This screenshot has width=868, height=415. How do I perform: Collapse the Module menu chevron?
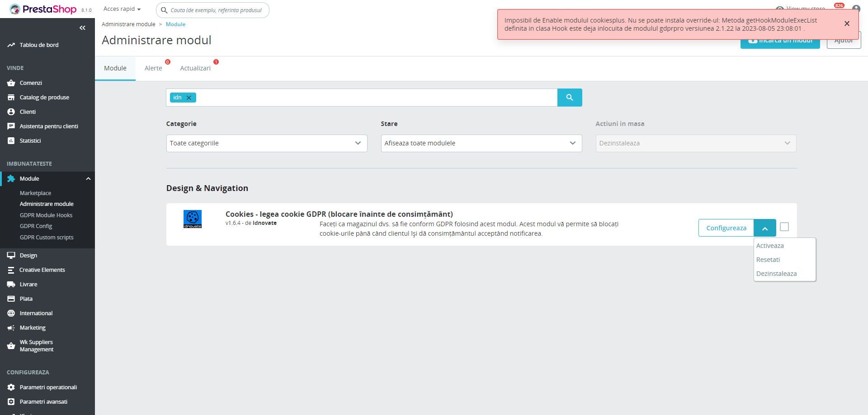pyautogui.click(x=88, y=178)
